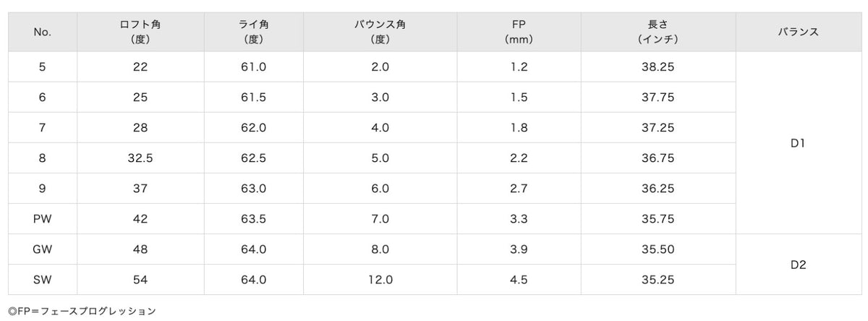The width and height of the screenshot is (868, 321).
Task: Click the 35.25 length cell
Action: click(658, 279)
